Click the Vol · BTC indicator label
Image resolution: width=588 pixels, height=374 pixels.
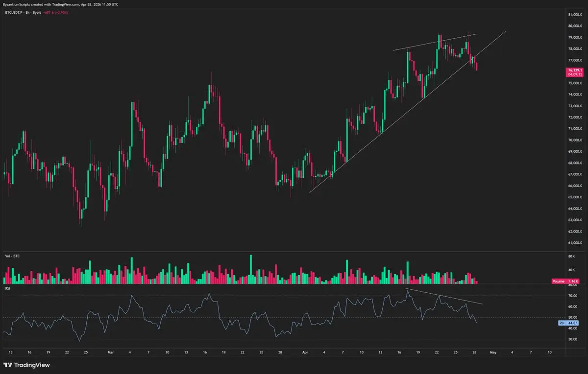[x=12, y=256]
